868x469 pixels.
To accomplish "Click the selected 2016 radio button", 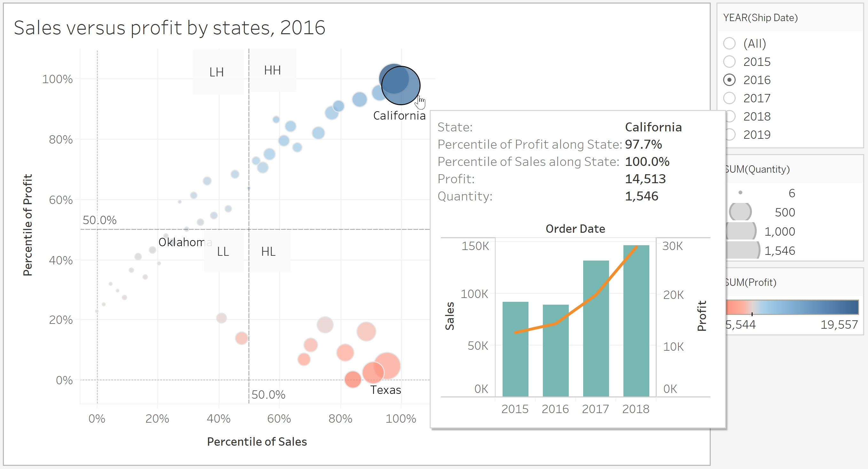I will (x=730, y=80).
